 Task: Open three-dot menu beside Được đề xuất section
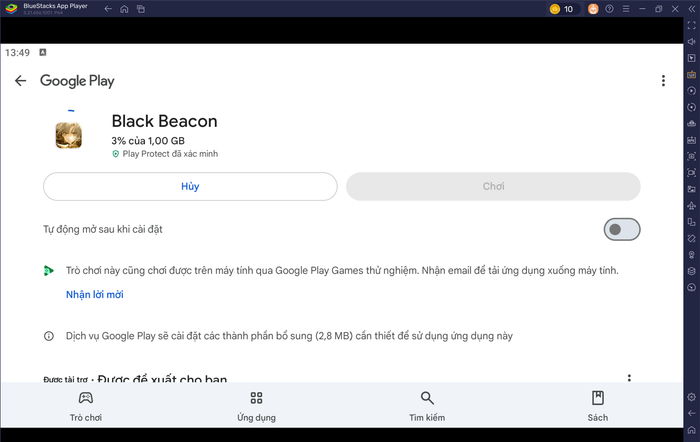point(629,378)
